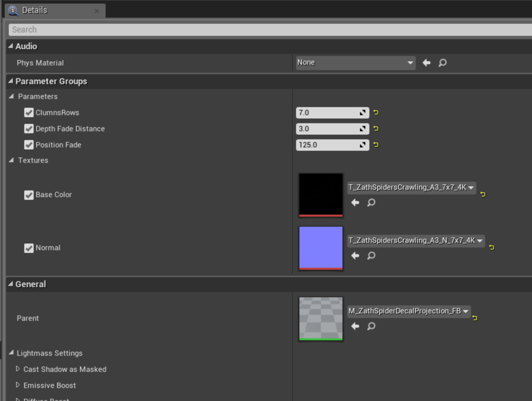Reset Parent material to default
Screen dimensions: 532x401
475,318
